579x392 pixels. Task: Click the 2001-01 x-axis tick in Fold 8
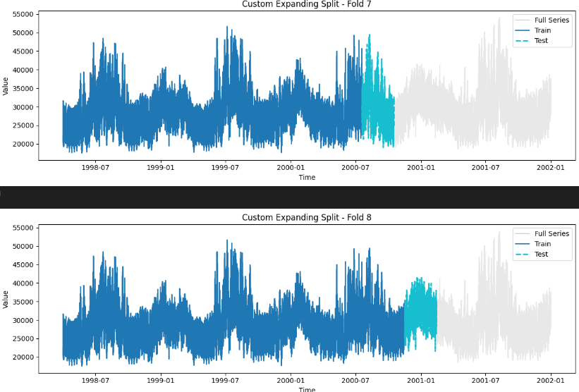click(420, 381)
